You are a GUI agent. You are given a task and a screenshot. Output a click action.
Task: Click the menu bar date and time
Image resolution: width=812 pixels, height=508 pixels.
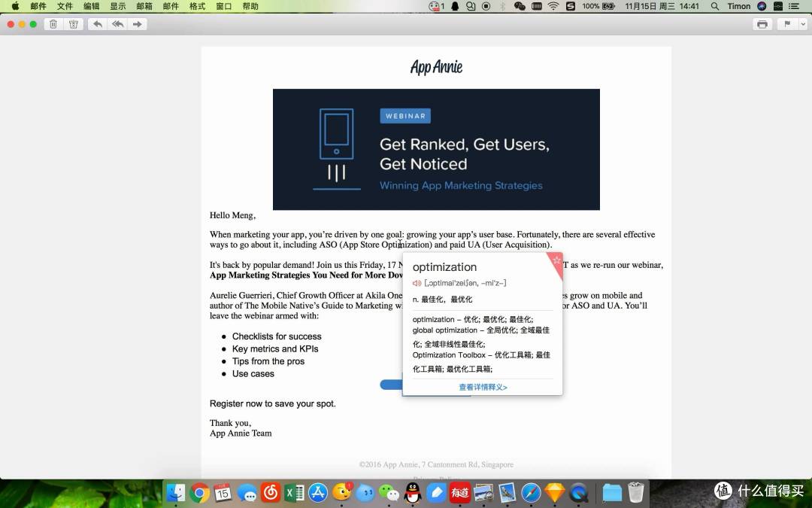662,6
